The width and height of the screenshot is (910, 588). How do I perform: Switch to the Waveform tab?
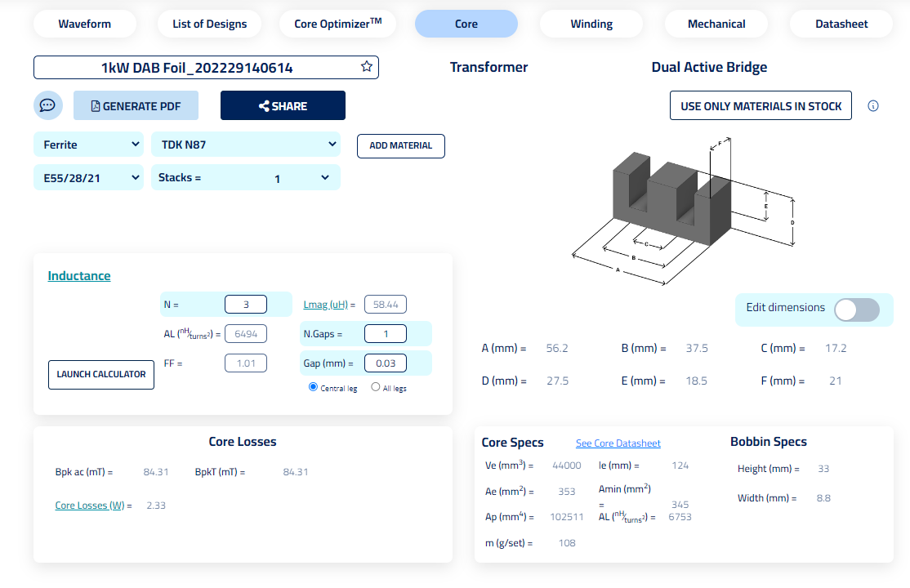(x=85, y=24)
